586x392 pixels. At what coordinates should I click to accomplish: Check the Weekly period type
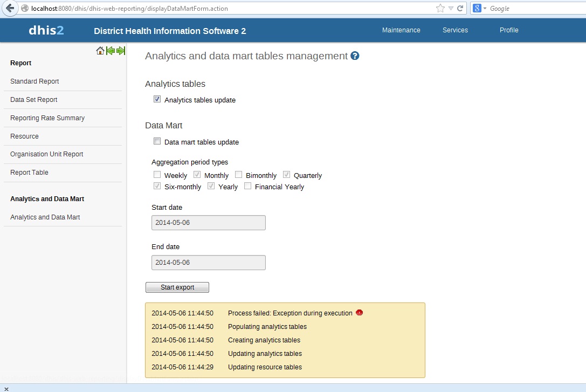(157, 175)
